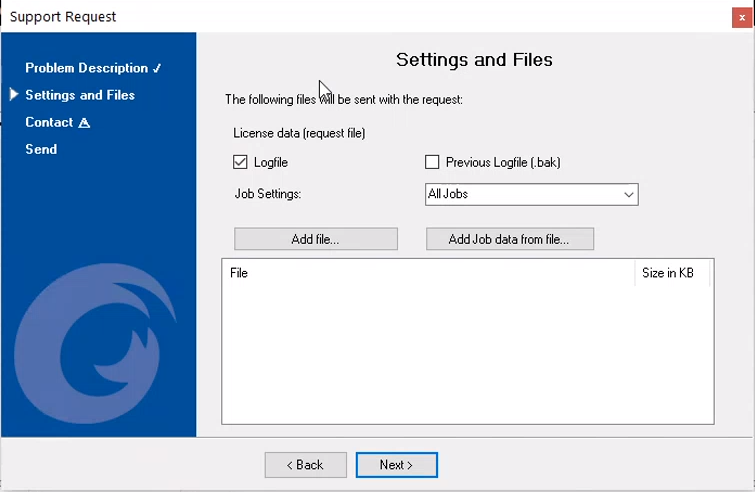Viewport: 755px width, 492px height.
Task: Click the Problem Description checkmark icon
Action: tap(157, 69)
